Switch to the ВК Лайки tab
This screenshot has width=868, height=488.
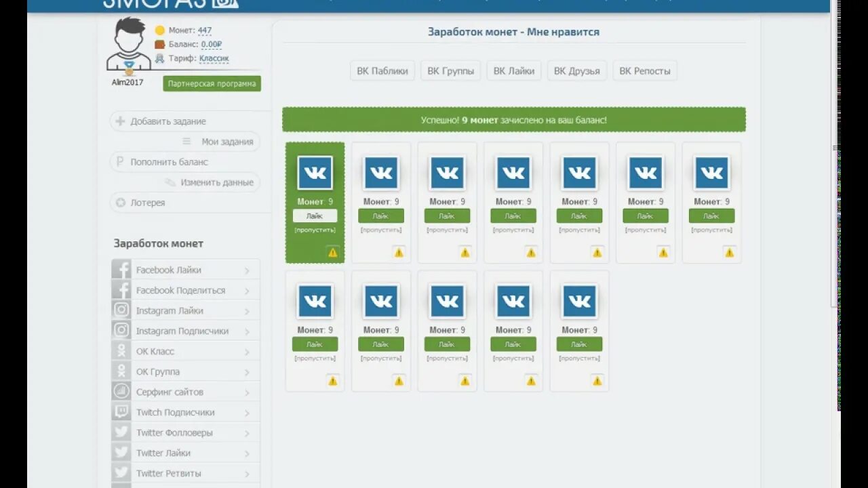pyautogui.click(x=514, y=70)
